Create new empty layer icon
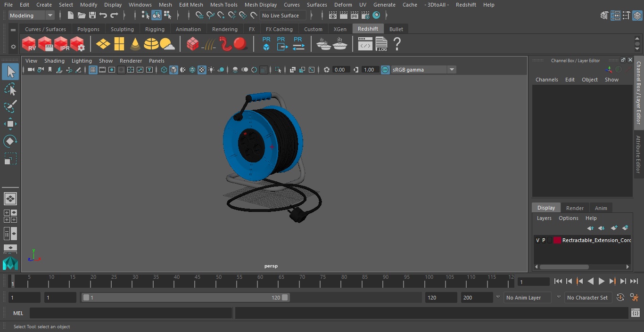 pos(614,228)
